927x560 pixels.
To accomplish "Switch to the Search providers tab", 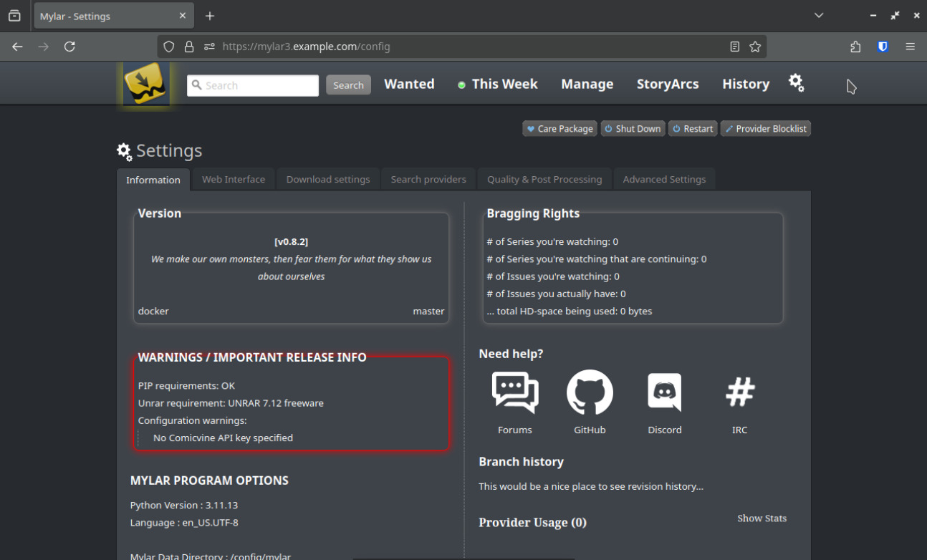I will 428,180.
